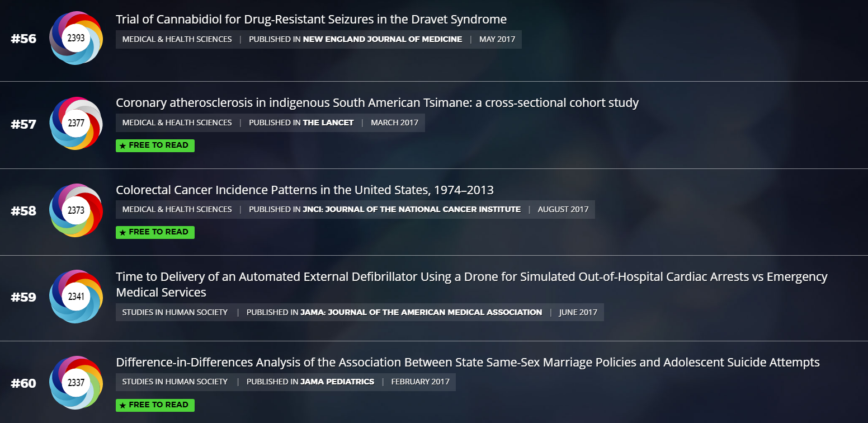The width and height of the screenshot is (868, 423).
Task: Select the rank label #57
Action: tap(23, 124)
